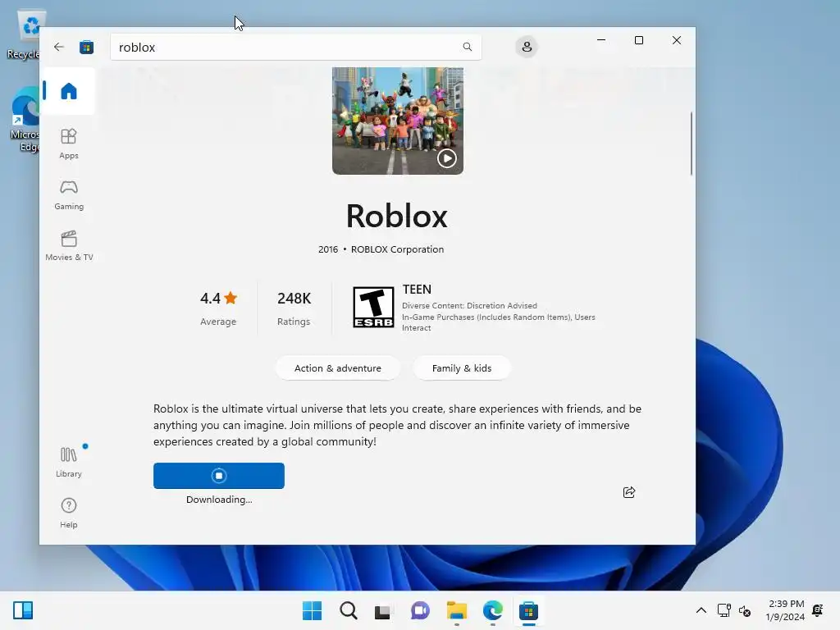Open the Action & adventure category
The width and height of the screenshot is (840, 630).
click(x=337, y=368)
